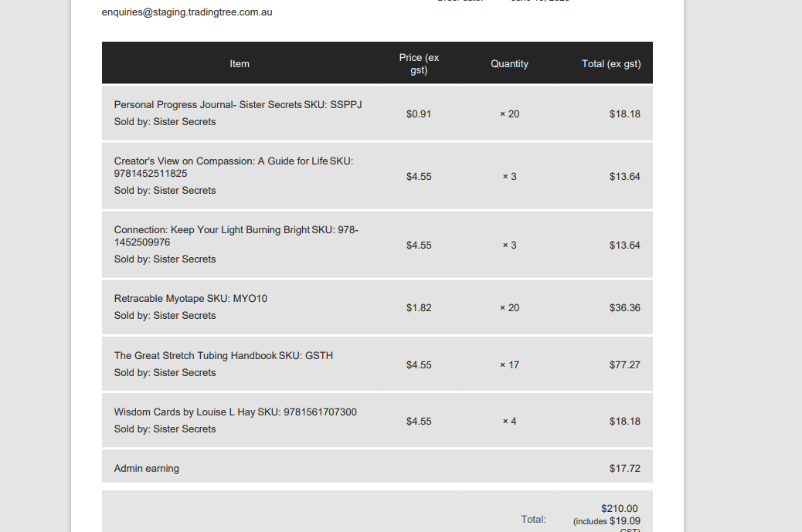Click the enquiries@staging.tradingtree.com.au email address
This screenshot has height=532, width=802.
click(187, 12)
